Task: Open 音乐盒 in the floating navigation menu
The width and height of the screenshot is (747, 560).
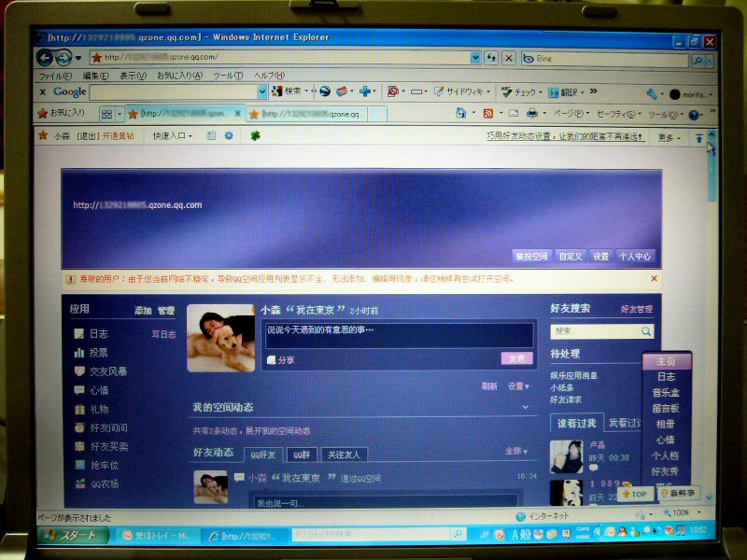Action: pyautogui.click(x=666, y=392)
